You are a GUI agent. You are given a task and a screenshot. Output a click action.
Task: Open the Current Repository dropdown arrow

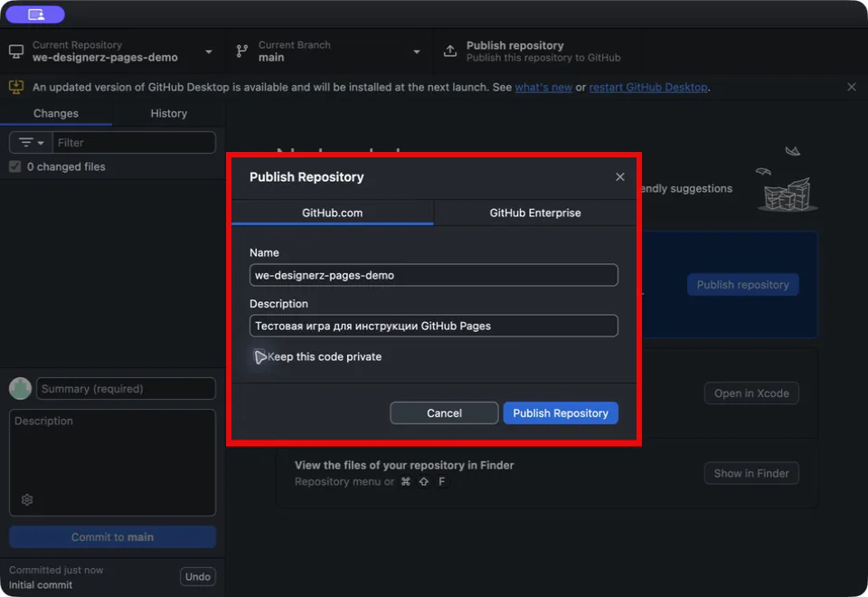click(x=209, y=52)
